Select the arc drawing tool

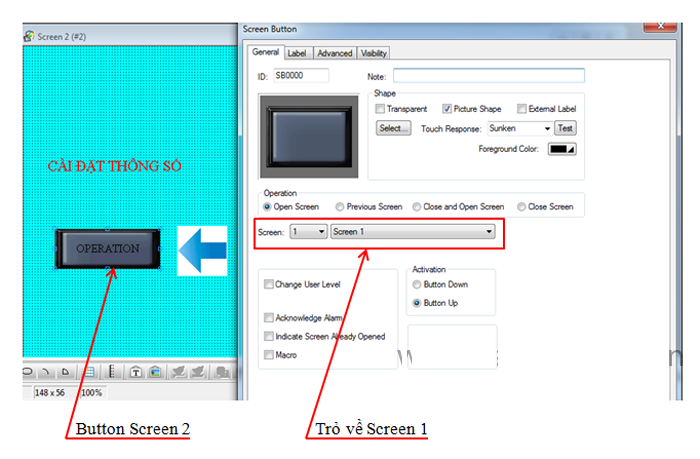point(46,371)
